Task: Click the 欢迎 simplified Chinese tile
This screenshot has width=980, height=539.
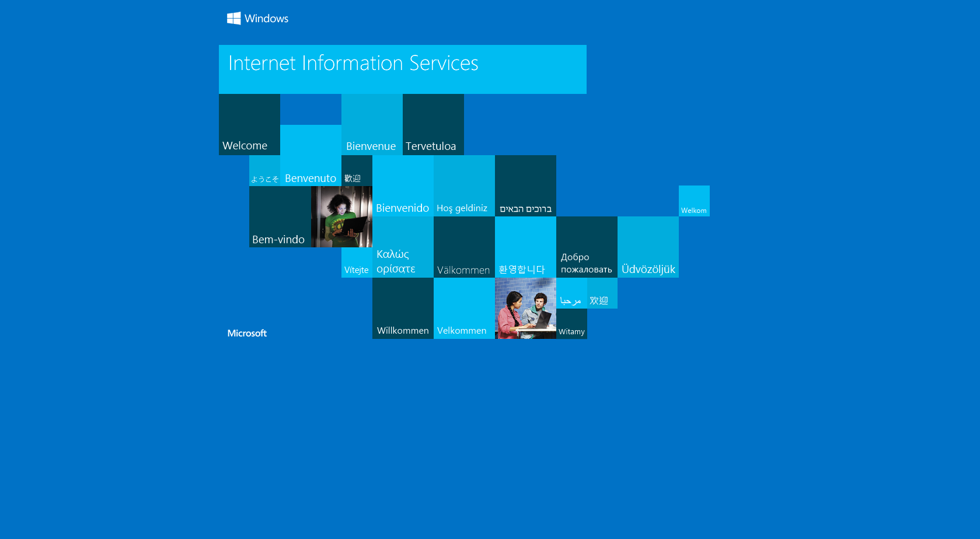Action: [x=602, y=293]
